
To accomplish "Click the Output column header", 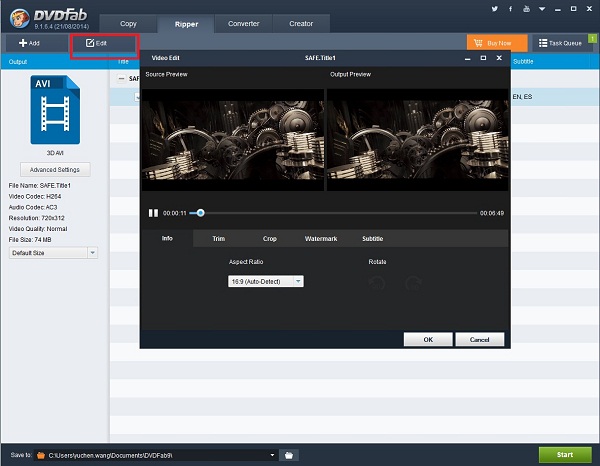I will pyautogui.click(x=18, y=62).
